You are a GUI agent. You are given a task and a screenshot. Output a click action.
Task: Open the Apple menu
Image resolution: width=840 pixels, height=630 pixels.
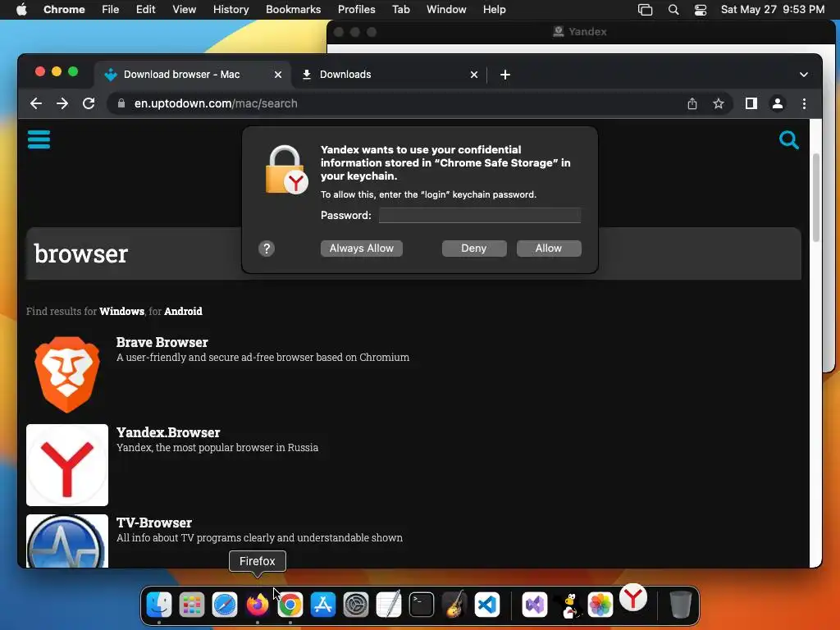pos(21,10)
